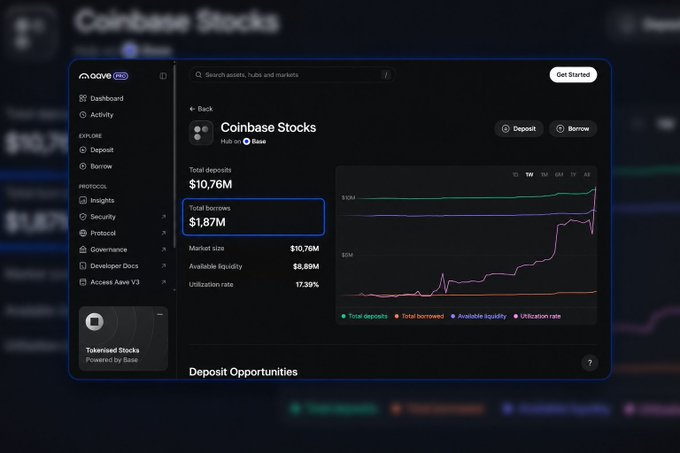The image size is (680, 453).
Task: Switch chart range to All
Action: [x=587, y=175]
